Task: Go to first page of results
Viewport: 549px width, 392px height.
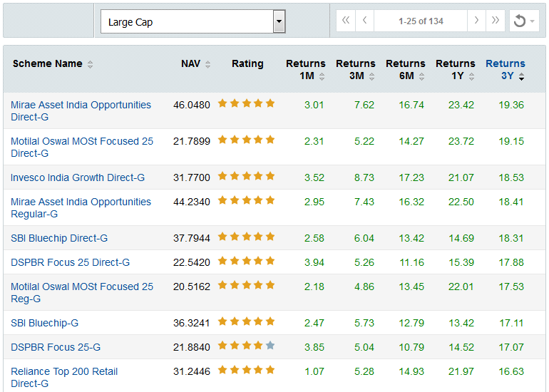Action: [x=346, y=21]
